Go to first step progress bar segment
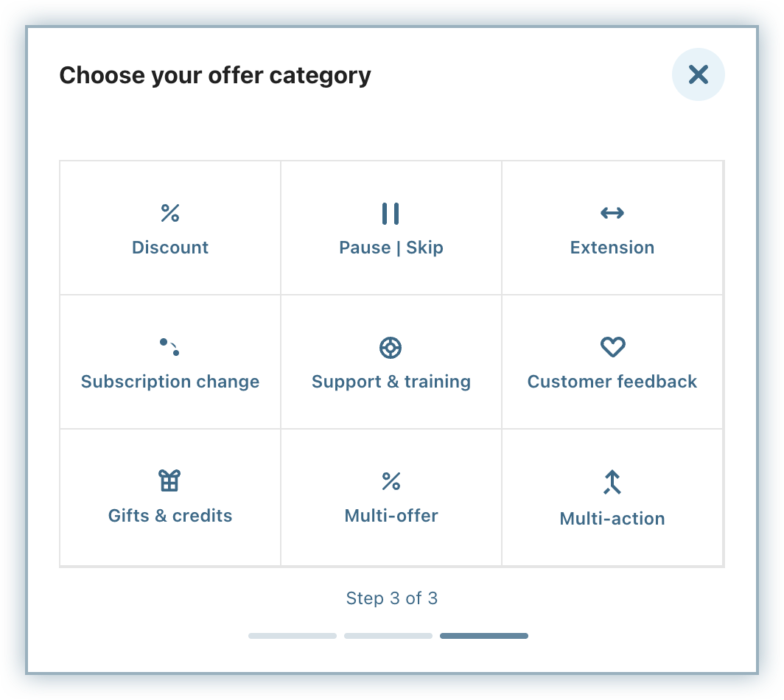Viewport: 784px width, 700px height. point(293,636)
